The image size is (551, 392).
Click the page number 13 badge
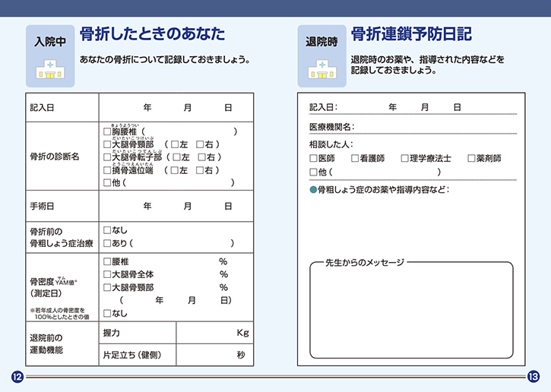pyautogui.click(x=533, y=377)
